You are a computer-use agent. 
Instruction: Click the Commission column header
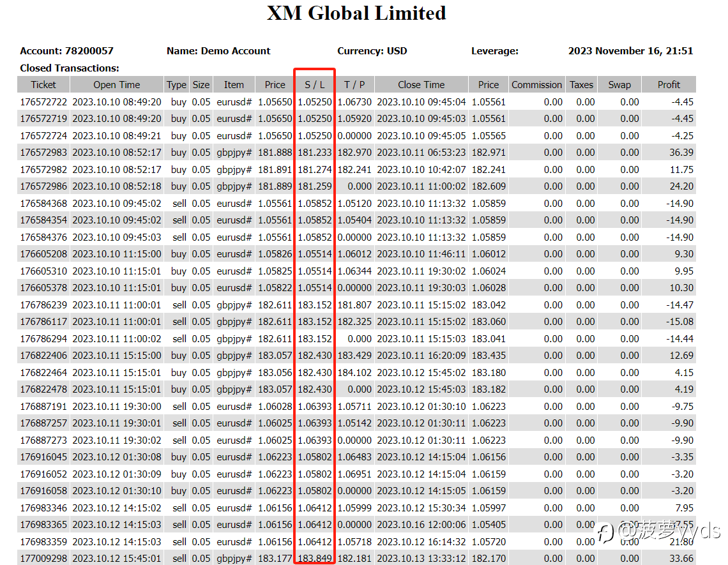(536, 84)
